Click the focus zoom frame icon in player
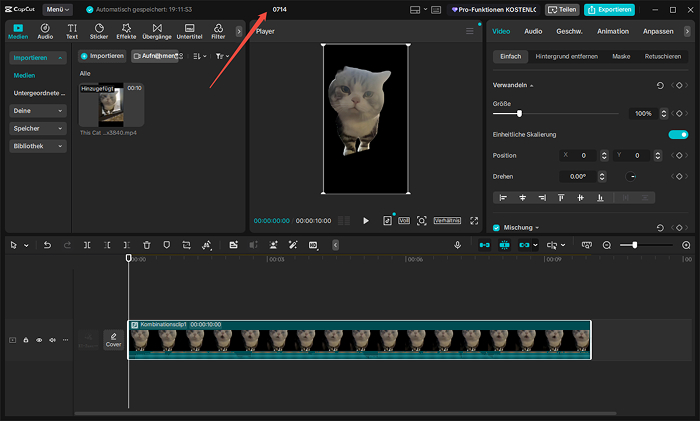700x421 pixels. 421,221
